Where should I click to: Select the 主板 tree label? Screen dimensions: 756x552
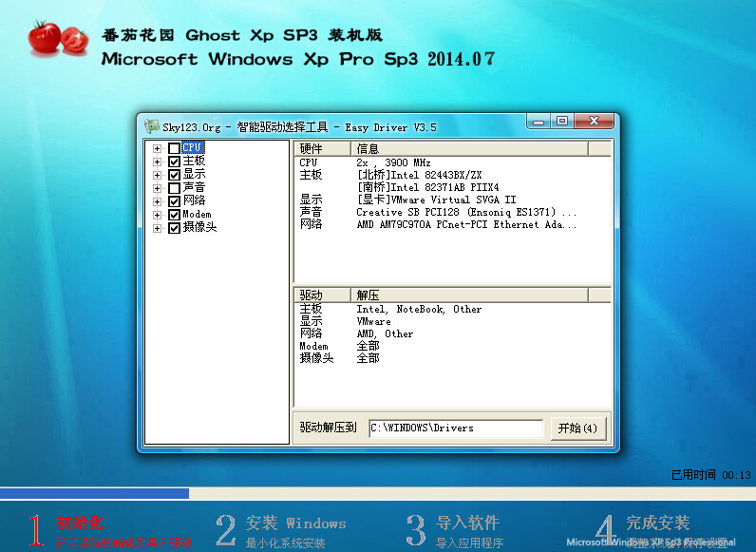[x=194, y=161]
